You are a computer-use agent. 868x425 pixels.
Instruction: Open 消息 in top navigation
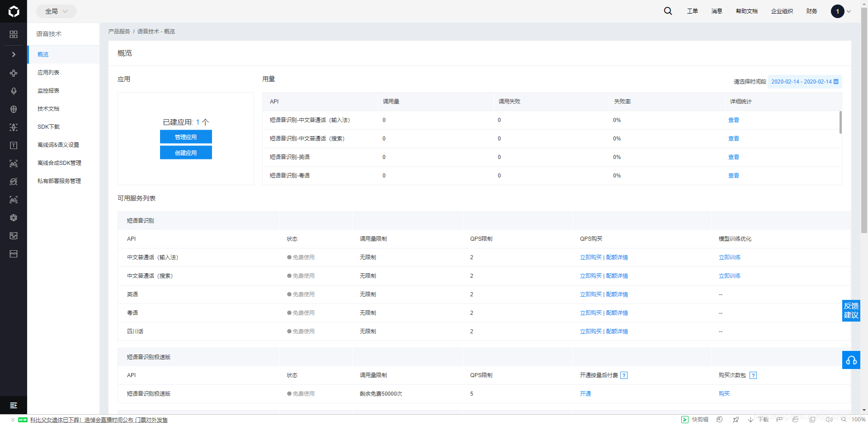(x=717, y=11)
